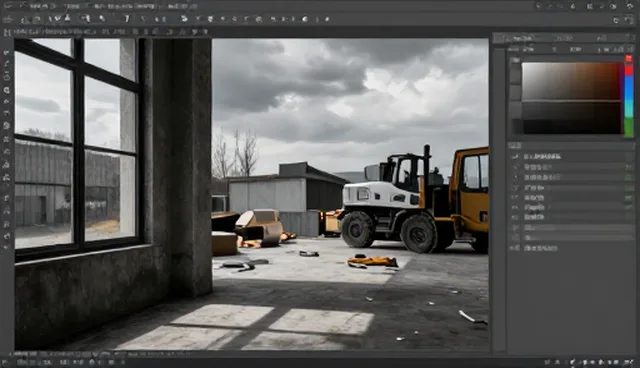Viewport: 640px width, 368px height.
Task: Click the forklift photo on the canvas
Action: (252, 194)
